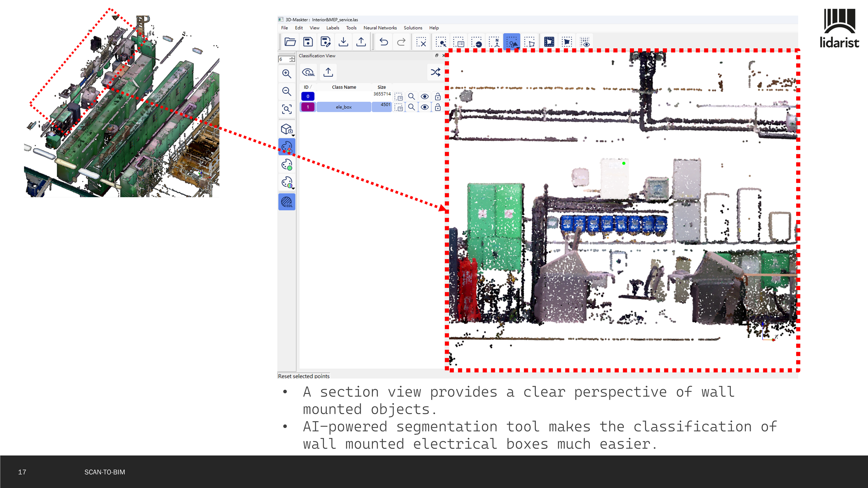Open the File menu

coord(284,28)
